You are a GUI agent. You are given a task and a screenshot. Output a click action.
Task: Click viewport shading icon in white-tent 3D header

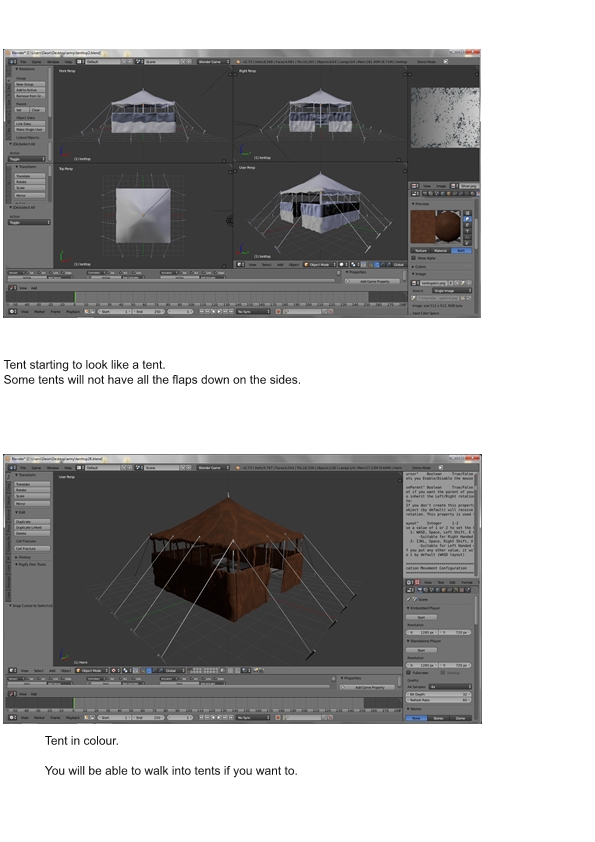coord(343,264)
